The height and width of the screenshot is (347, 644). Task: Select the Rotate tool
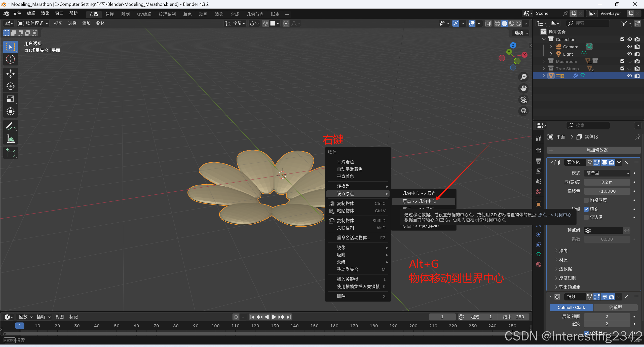[10, 86]
